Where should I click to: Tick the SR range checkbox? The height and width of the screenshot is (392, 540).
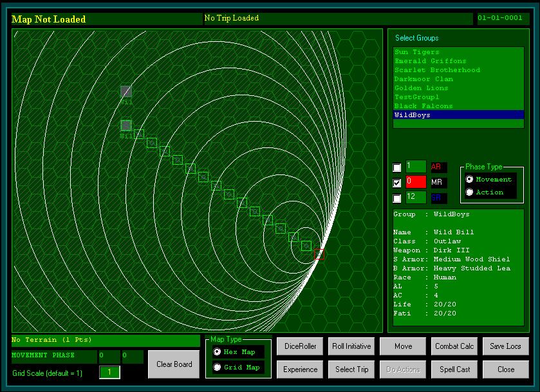tap(397, 198)
